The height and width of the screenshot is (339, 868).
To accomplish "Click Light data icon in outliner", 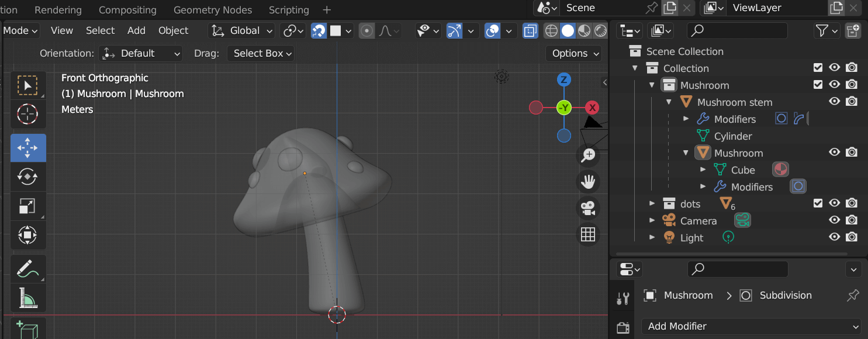I will click(728, 238).
